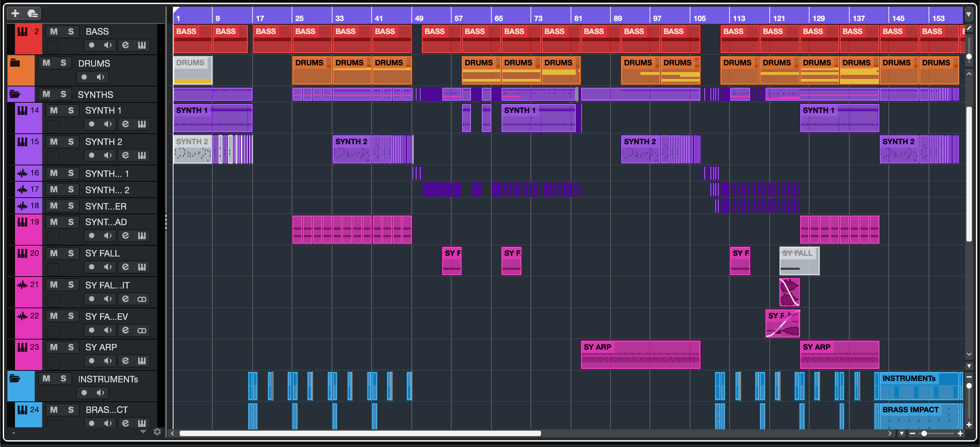Click audio waveform icon on track 16
This screenshot has height=447, width=980.
point(22,173)
